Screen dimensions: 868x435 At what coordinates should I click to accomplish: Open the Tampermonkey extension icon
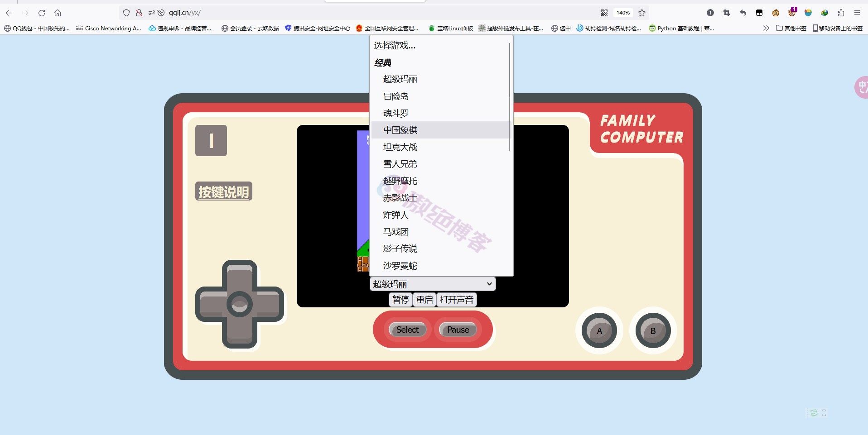759,13
